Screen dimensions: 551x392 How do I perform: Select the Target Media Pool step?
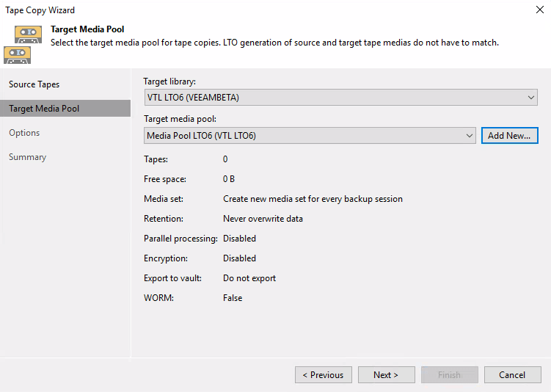coord(65,109)
